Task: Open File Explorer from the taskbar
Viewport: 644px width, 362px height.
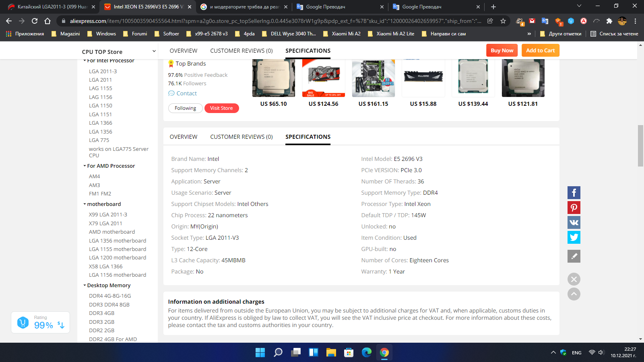Action: point(331,353)
